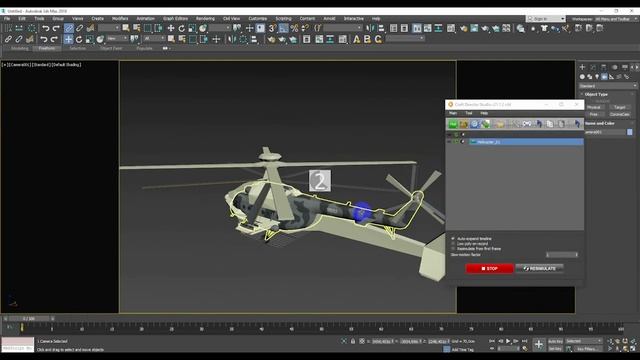Click the object color swatch beside the name field
This screenshot has width=640, height=360.
pos(629,132)
